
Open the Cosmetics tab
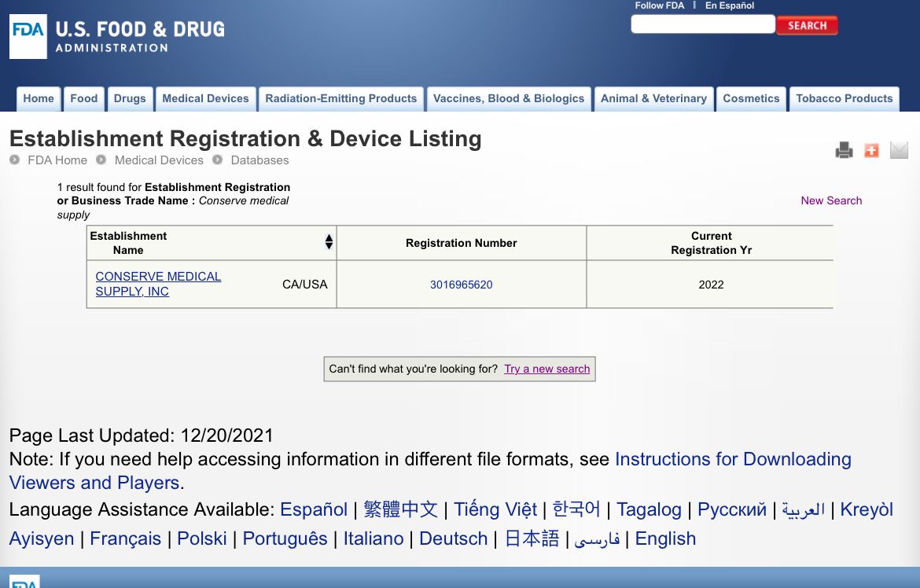coord(751,98)
